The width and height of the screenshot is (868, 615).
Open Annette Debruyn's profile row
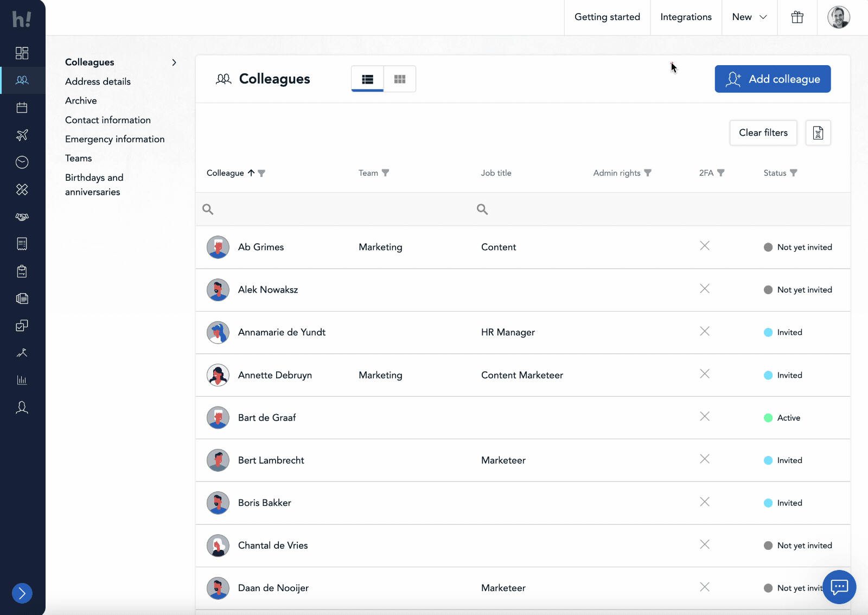[x=275, y=375]
